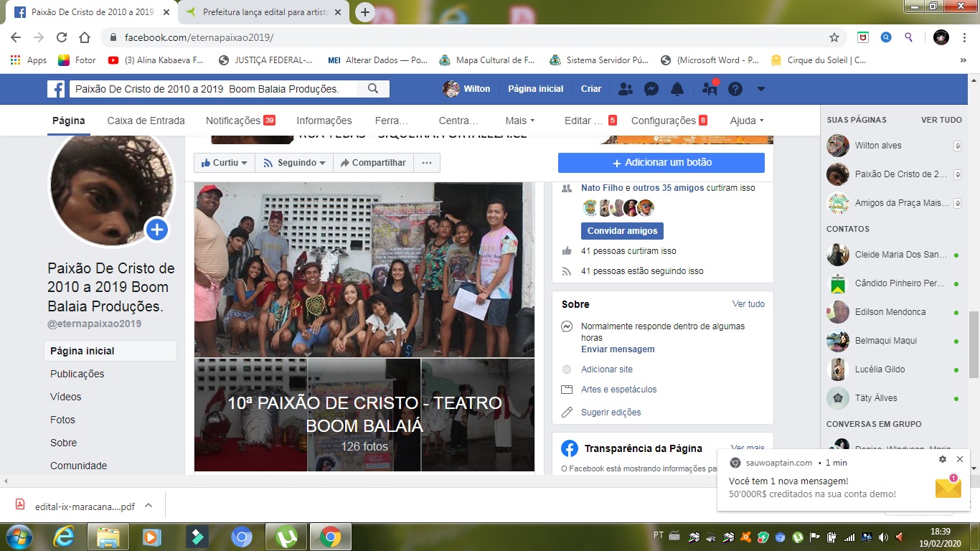
Task: Reload the page with the refresh icon
Action: [62, 37]
